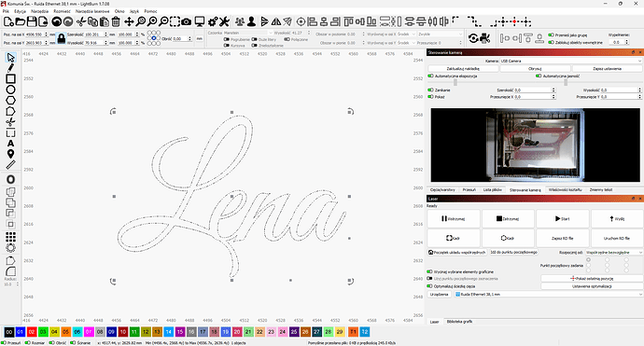Click the Open file folder icon
This screenshot has height=346, width=644.
pos(20,21)
